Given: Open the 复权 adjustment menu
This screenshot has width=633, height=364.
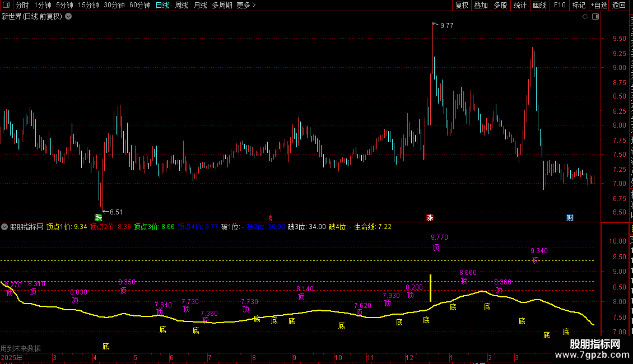Looking at the screenshot, I should [462, 5].
